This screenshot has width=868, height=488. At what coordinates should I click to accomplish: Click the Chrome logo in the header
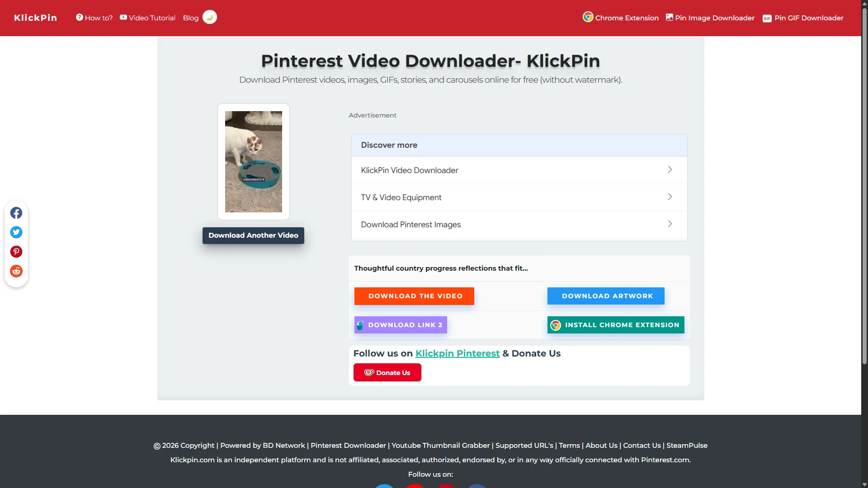(x=588, y=17)
